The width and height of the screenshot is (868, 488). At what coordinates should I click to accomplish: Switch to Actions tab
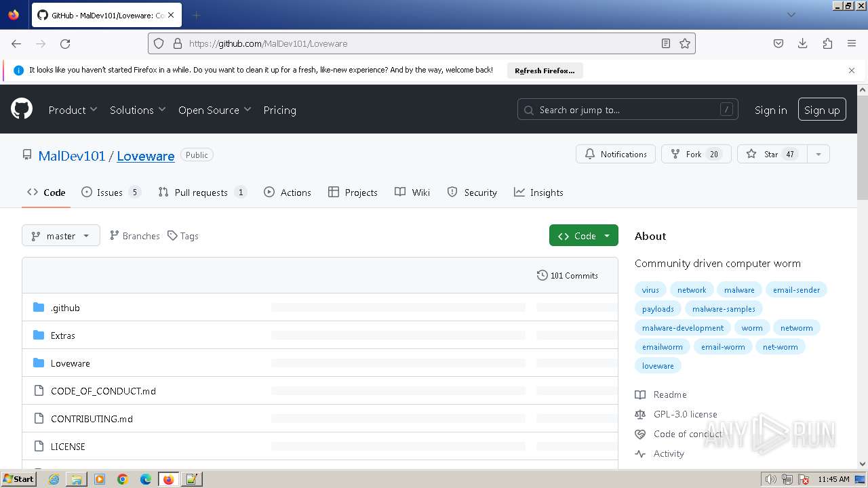click(288, 192)
